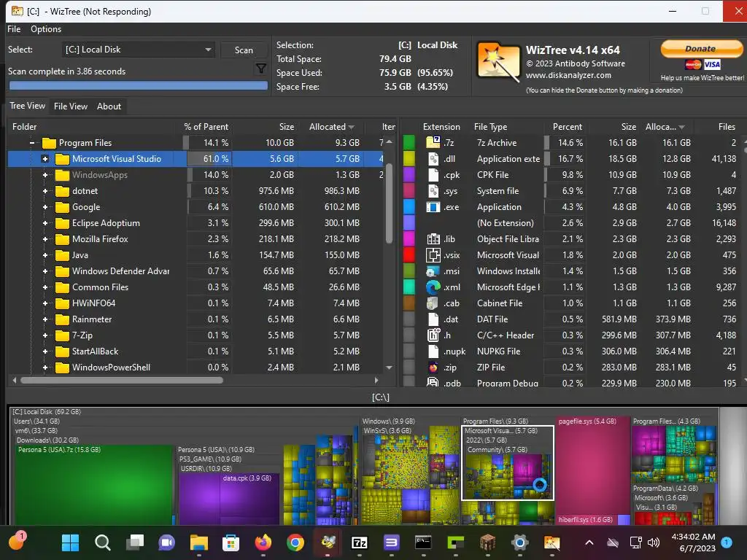Sort file types by Percent column
Viewport: 747px width, 560px height.
567,127
